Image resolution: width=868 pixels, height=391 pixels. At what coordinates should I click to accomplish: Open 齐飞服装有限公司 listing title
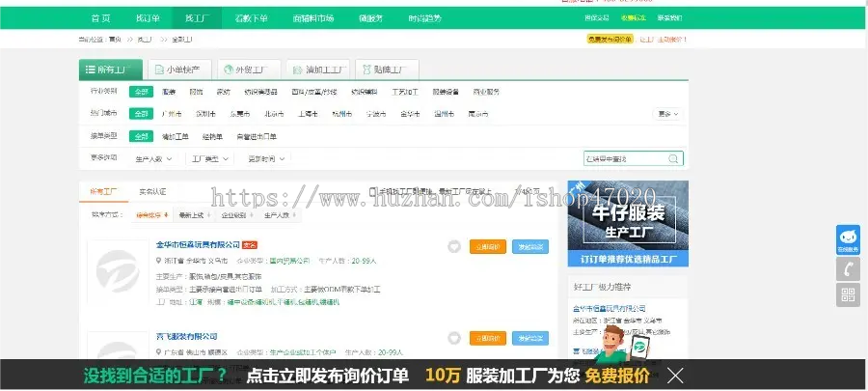pyautogui.click(x=186, y=336)
